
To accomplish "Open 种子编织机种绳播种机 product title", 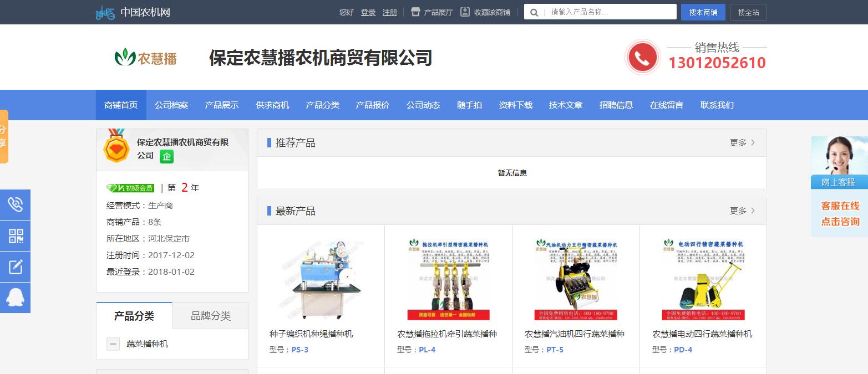I will click(x=311, y=334).
